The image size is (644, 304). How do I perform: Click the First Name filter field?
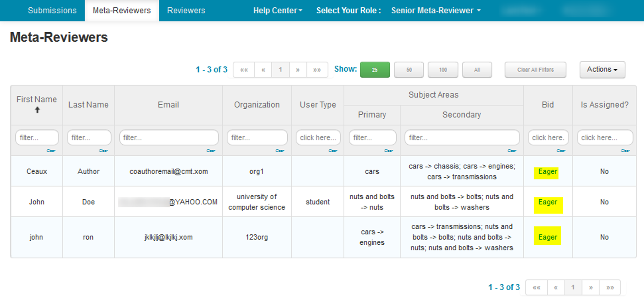tap(37, 137)
